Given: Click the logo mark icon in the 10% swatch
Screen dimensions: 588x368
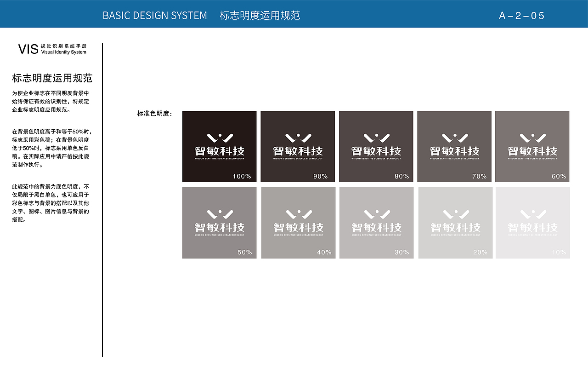Looking at the screenshot, I should pyautogui.click(x=533, y=214).
